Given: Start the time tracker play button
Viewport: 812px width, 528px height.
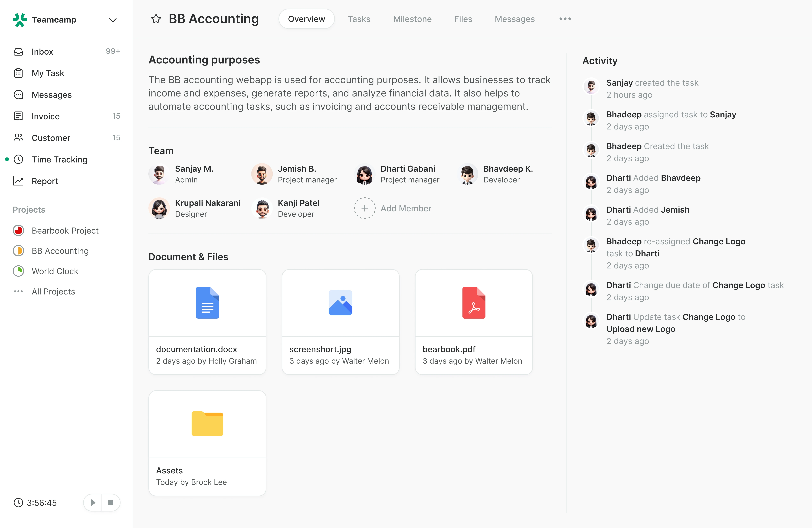Looking at the screenshot, I should pos(93,502).
